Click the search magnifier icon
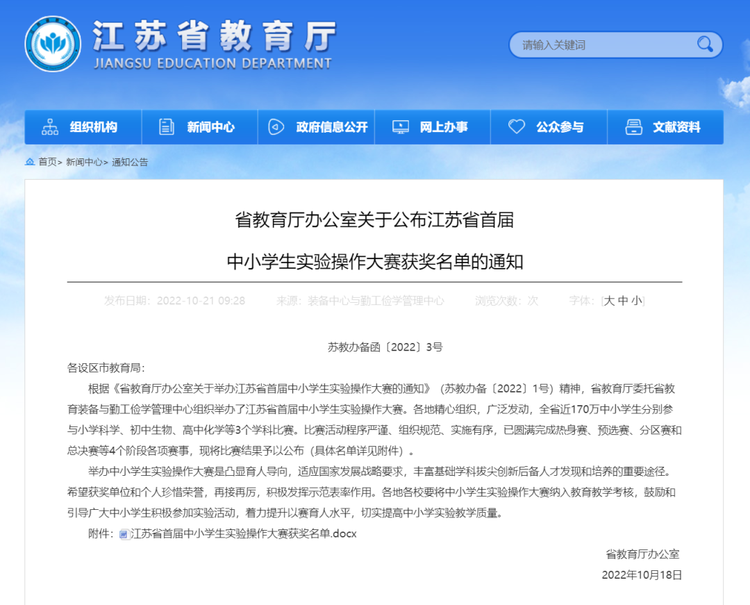 click(x=705, y=44)
